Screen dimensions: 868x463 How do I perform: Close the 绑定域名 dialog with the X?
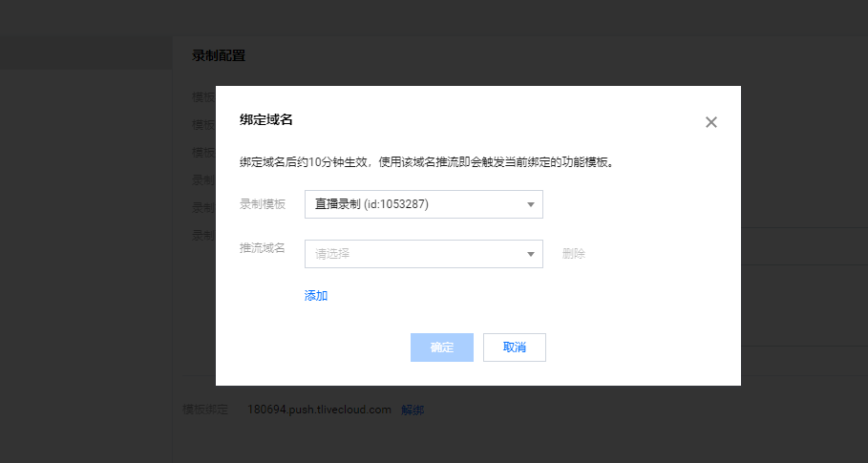(710, 122)
